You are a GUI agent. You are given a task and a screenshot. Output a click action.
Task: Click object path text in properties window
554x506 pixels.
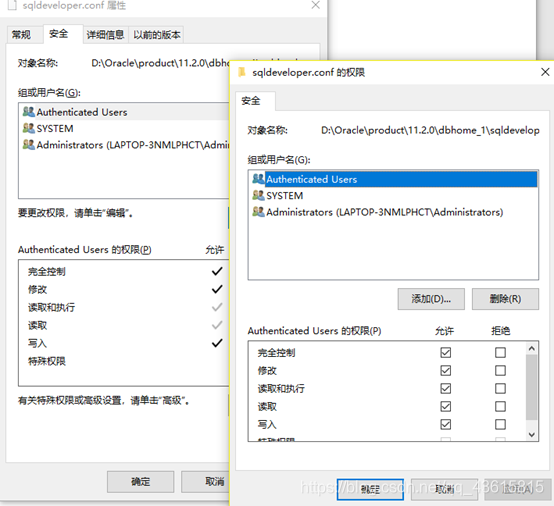(x=160, y=63)
